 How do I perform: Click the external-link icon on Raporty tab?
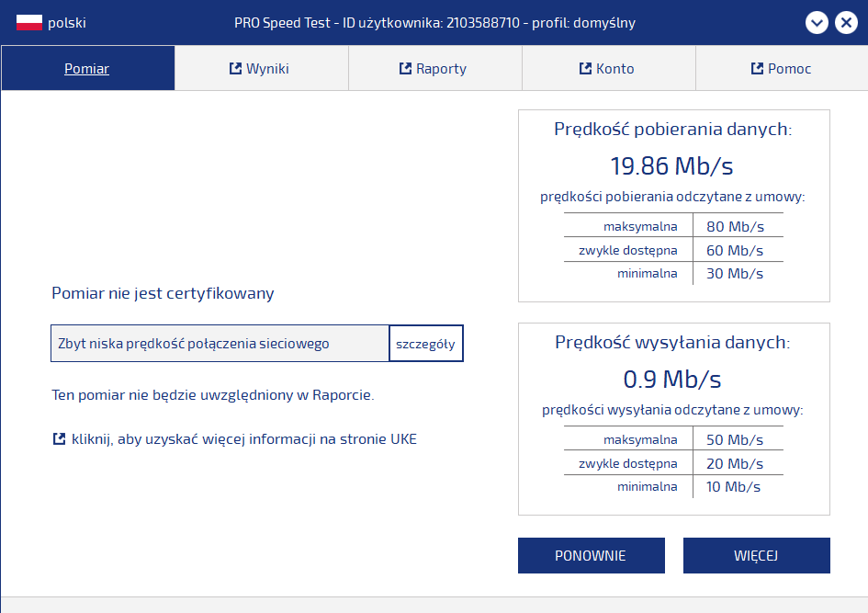[405, 68]
